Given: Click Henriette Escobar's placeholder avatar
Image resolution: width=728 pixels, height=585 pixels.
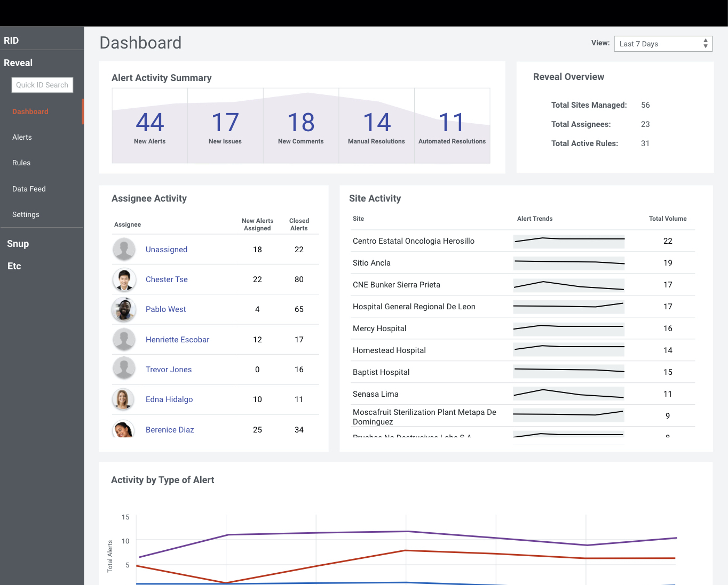Looking at the screenshot, I should point(124,340).
